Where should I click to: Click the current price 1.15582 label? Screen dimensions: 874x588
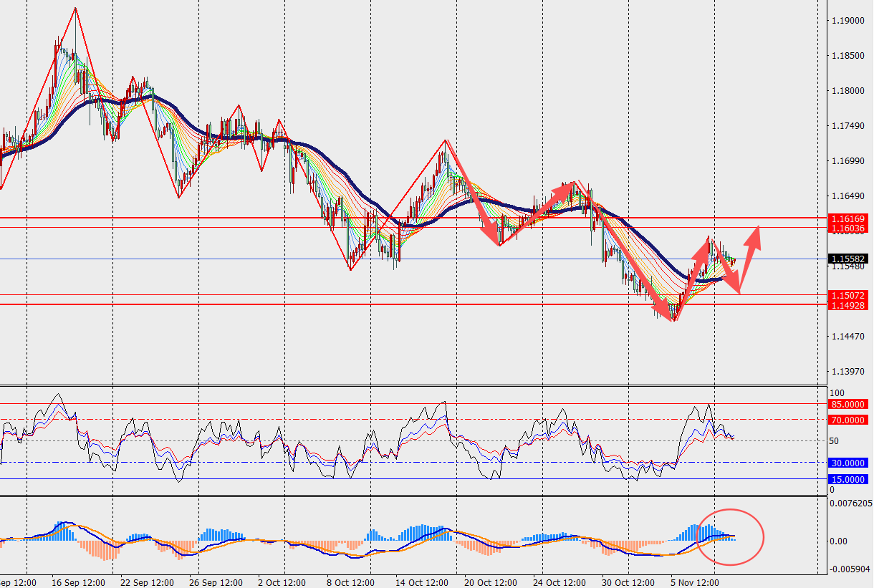click(x=847, y=259)
